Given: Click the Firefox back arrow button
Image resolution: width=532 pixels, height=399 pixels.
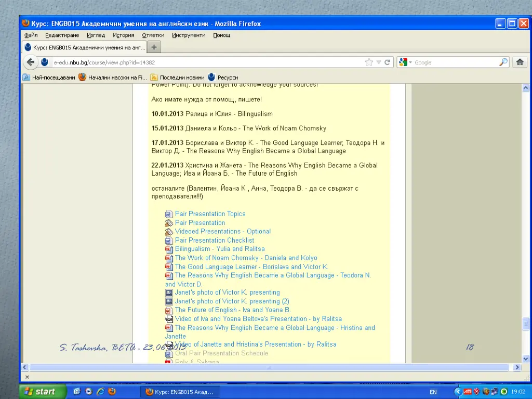Looking at the screenshot, I should click(31, 62).
